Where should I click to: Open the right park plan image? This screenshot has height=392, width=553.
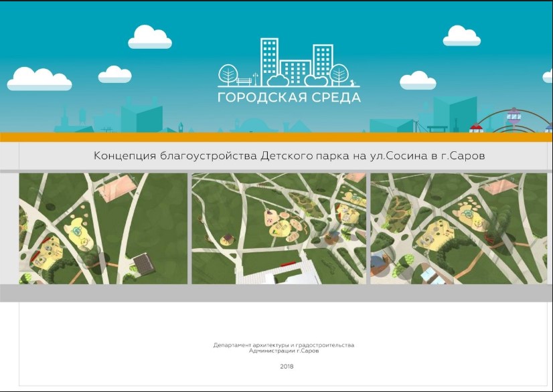coord(458,228)
